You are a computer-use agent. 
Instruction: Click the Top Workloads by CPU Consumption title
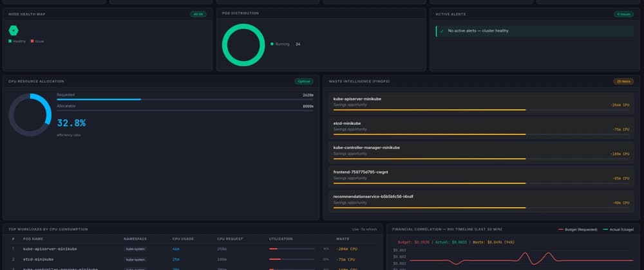[x=48, y=230]
